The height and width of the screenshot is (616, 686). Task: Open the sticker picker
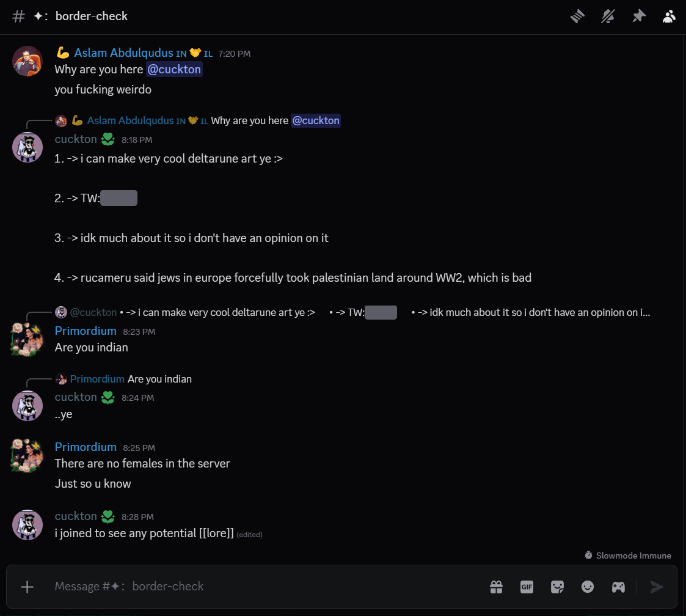pos(557,587)
